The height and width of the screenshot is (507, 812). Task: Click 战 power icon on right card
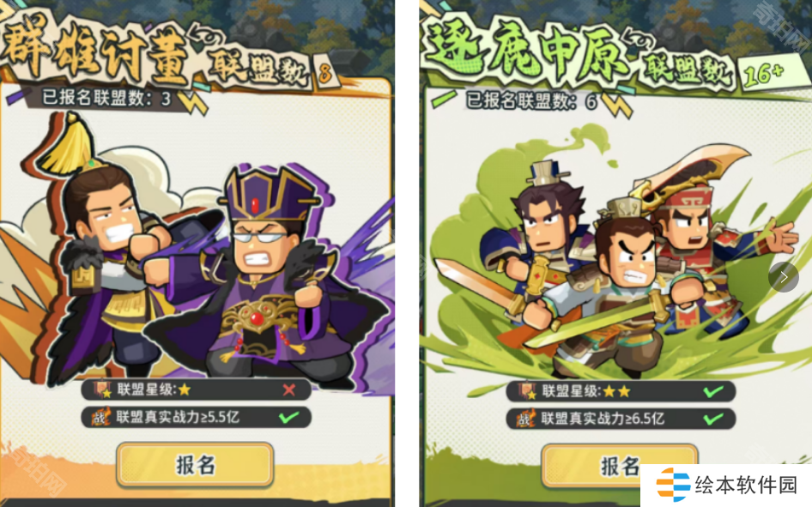click(525, 419)
